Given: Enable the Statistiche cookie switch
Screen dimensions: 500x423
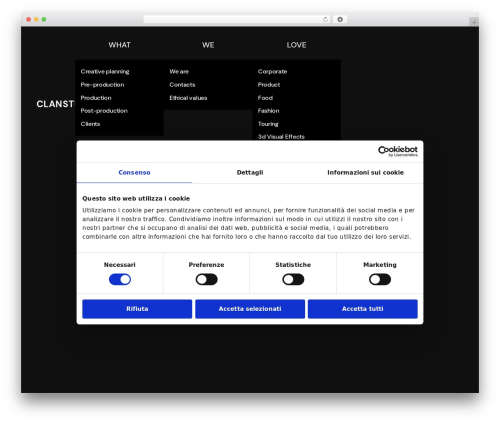Looking at the screenshot, I should (x=293, y=279).
